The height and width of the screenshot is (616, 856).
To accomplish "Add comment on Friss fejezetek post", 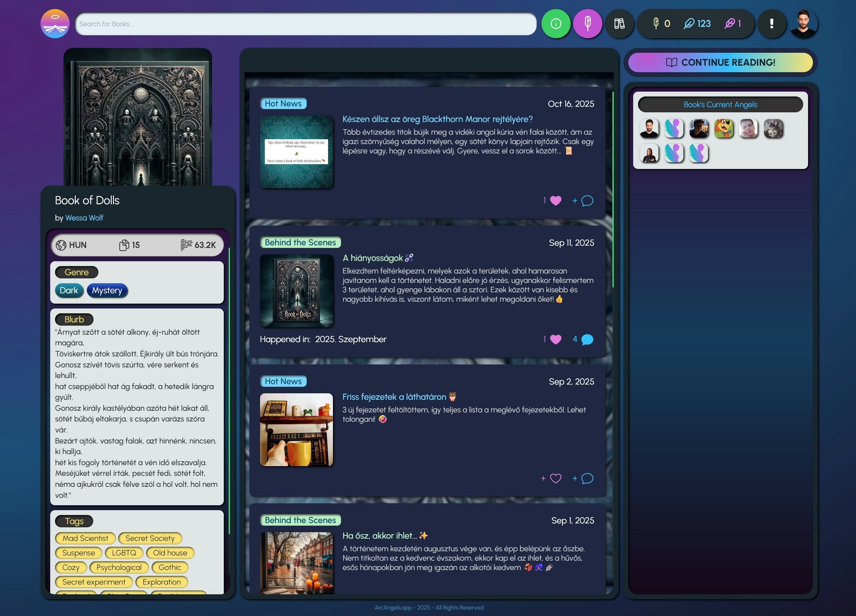I will (587, 478).
